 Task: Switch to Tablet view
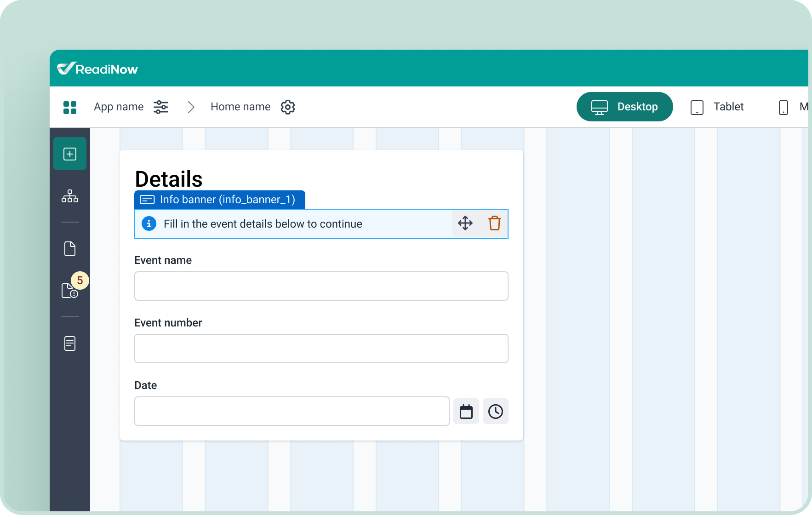point(717,107)
